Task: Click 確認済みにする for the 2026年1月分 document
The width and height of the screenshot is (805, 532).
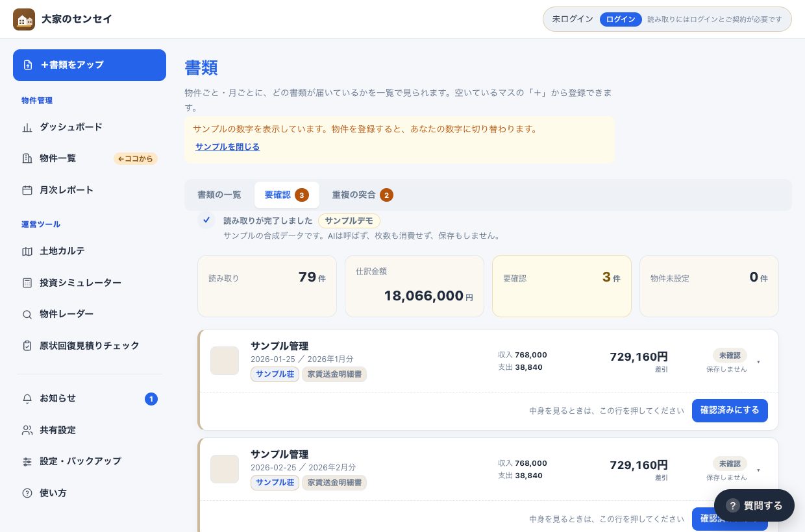Action: [x=730, y=411]
